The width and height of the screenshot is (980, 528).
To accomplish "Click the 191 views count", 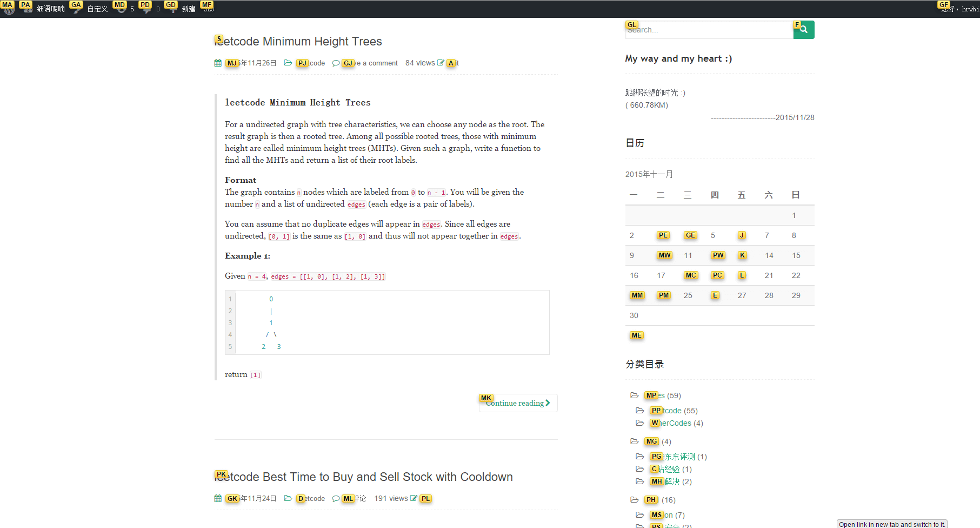I will tap(391, 499).
